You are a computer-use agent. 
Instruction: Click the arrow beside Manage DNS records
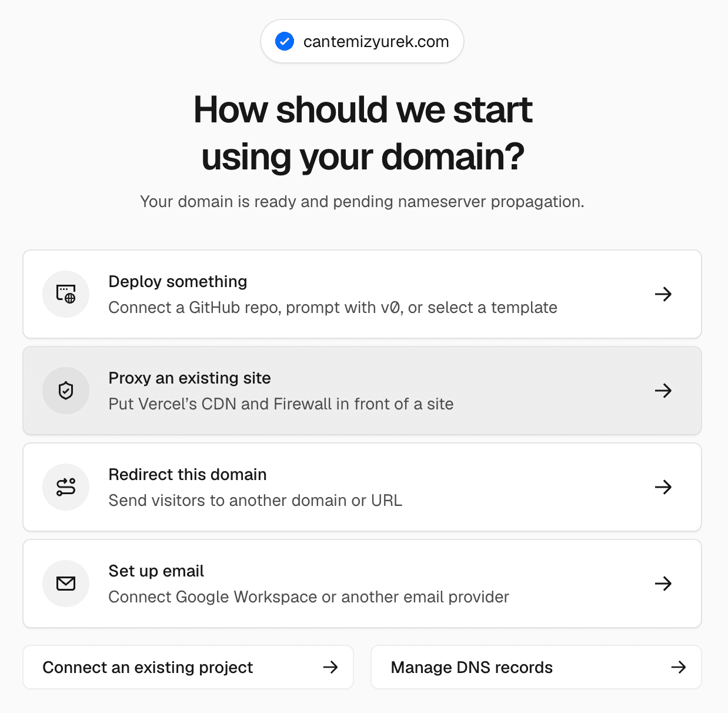(x=679, y=667)
